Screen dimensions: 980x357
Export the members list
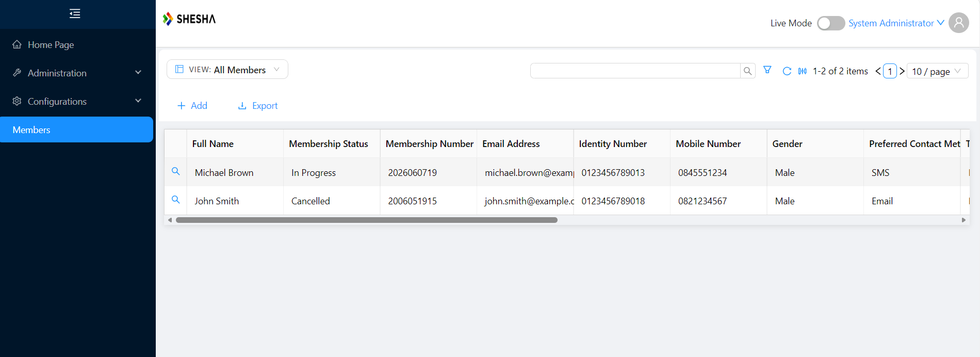pos(258,106)
